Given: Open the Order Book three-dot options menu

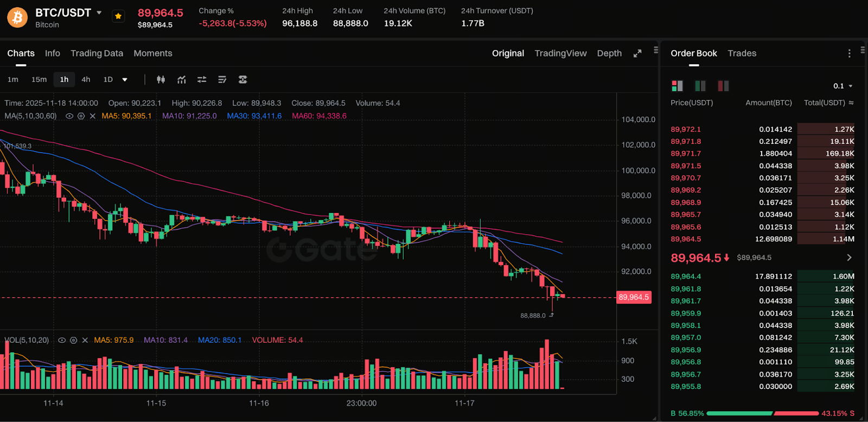Looking at the screenshot, I should 849,53.
